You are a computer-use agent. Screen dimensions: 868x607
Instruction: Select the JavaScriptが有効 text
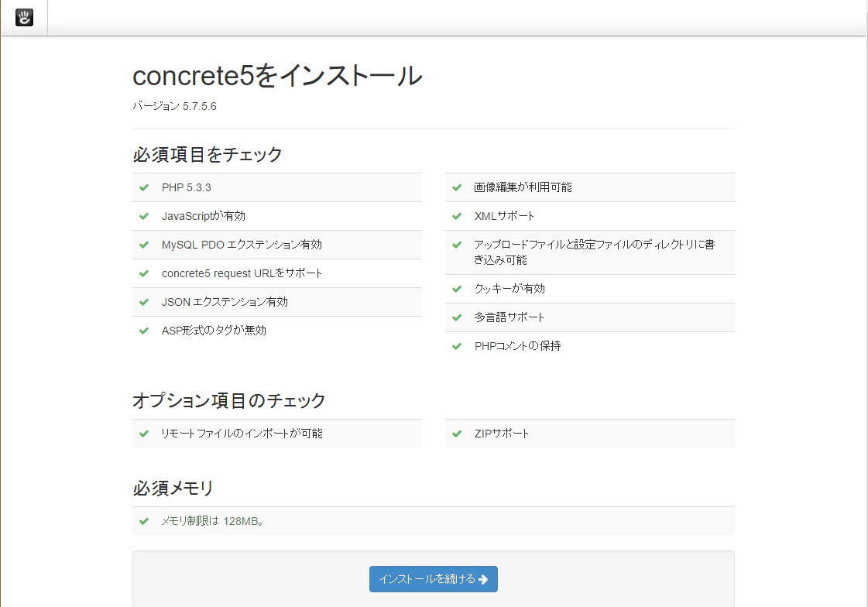204,216
